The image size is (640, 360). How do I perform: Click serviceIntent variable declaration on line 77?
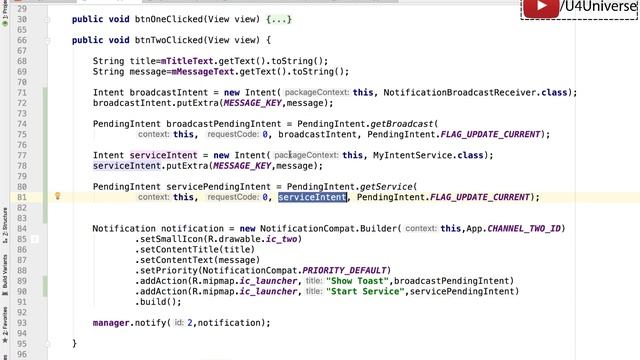[x=164, y=155]
